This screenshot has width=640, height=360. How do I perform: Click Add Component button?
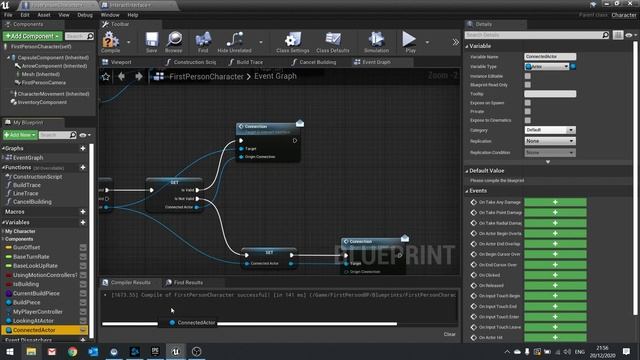click(x=33, y=36)
